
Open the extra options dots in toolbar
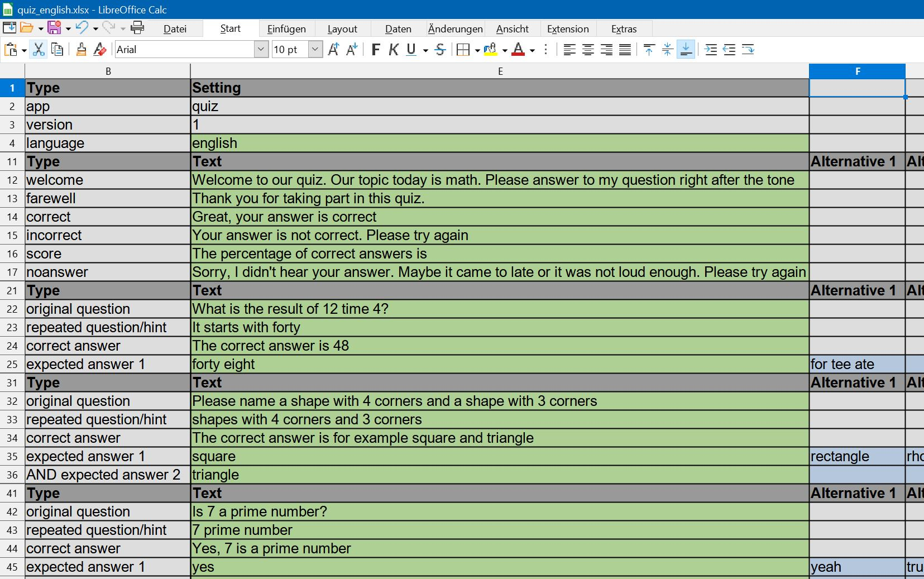tap(545, 50)
